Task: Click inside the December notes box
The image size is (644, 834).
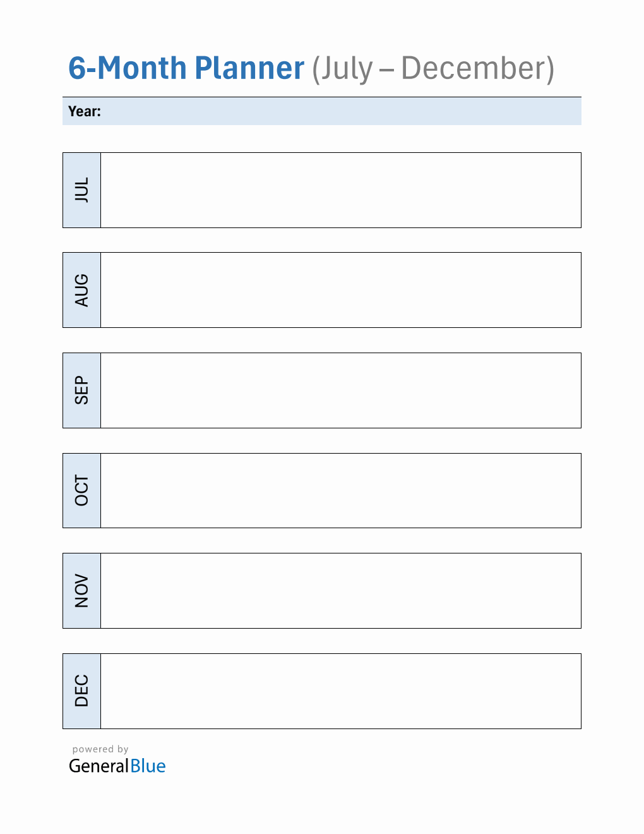Action: [341, 691]
